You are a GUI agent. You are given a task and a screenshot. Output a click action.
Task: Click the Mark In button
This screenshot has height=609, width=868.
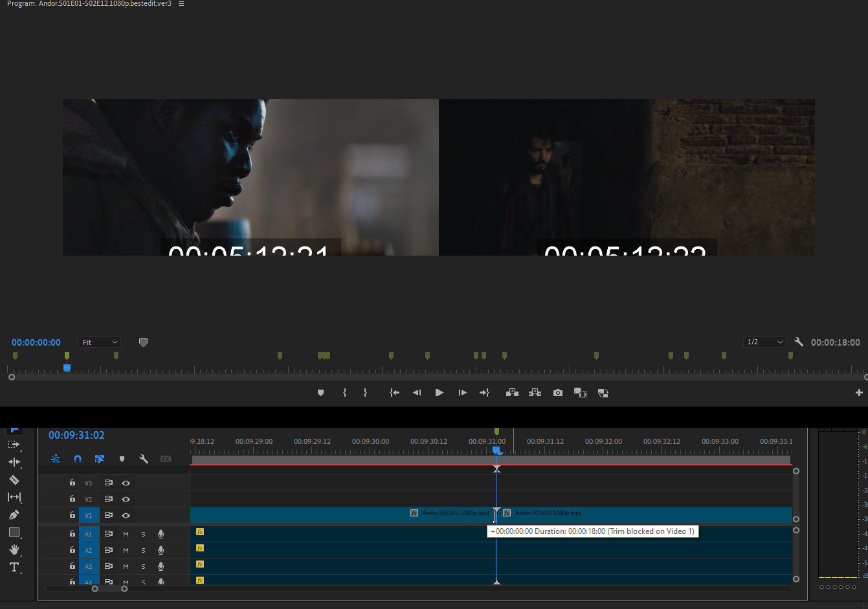tap(344, 393)
